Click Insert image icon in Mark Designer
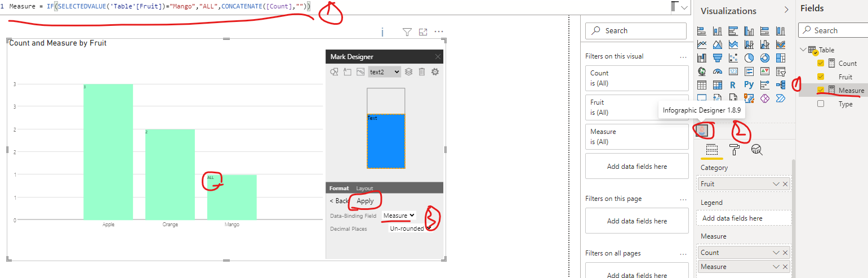The width and height of the screenshot is (868, 278). click(x=360, y=71)
